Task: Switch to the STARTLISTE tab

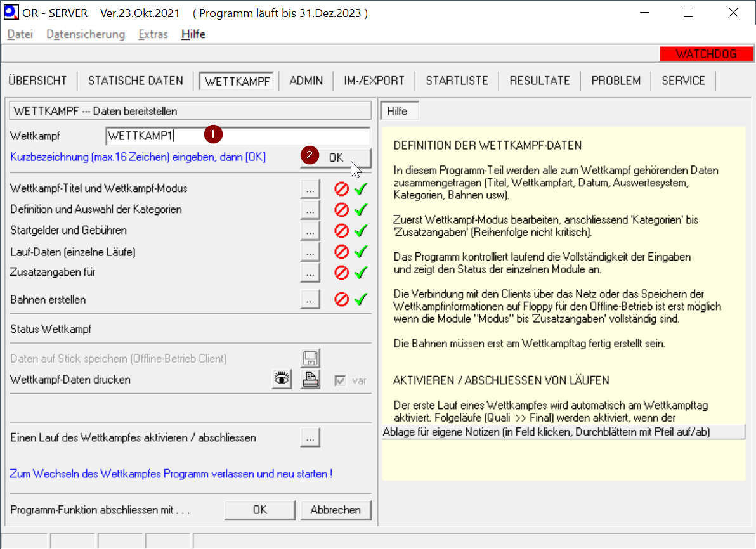Action: coord(457,81)
